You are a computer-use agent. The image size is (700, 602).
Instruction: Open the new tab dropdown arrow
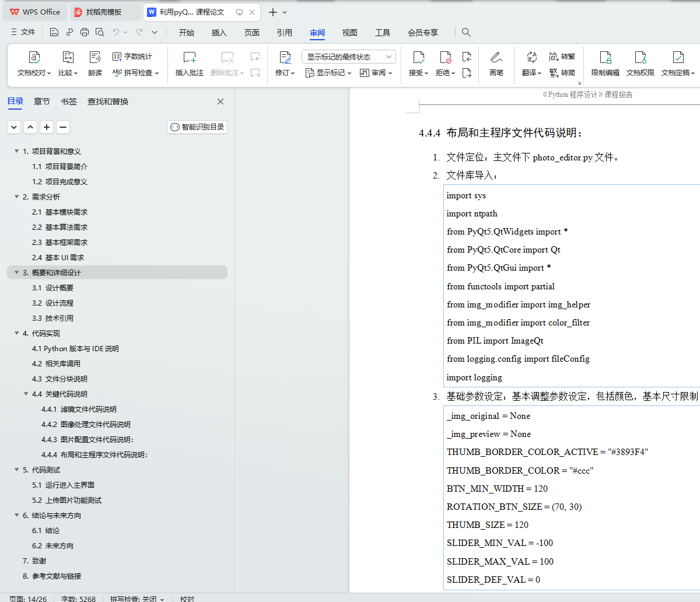click(285, 12)
